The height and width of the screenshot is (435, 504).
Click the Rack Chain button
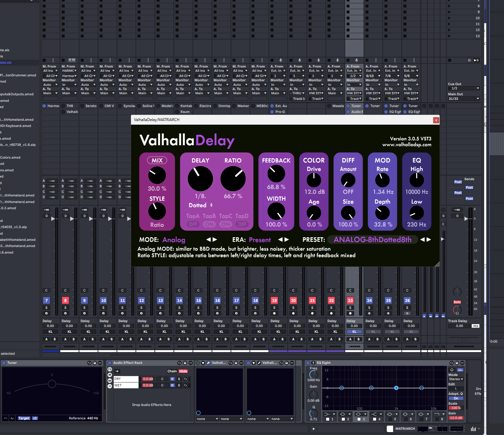point(172,371)
